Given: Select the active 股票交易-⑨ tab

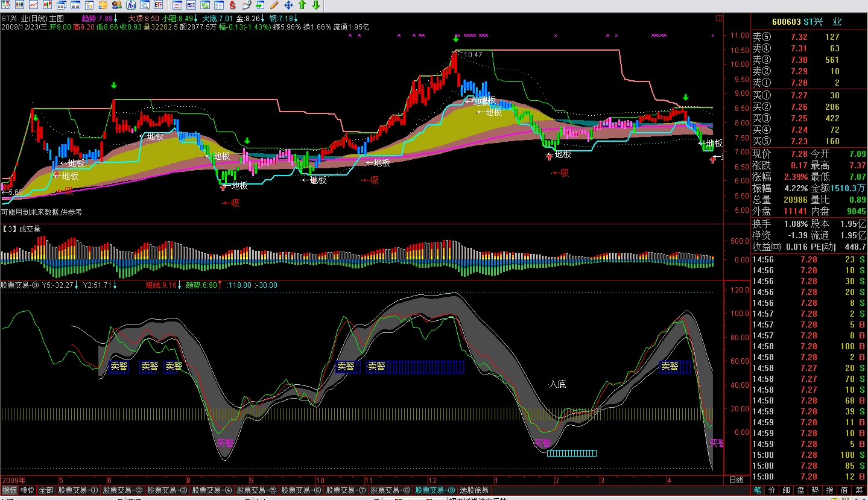Looking at the screenshot, I should pyautogui.click(x=436, y=490).
